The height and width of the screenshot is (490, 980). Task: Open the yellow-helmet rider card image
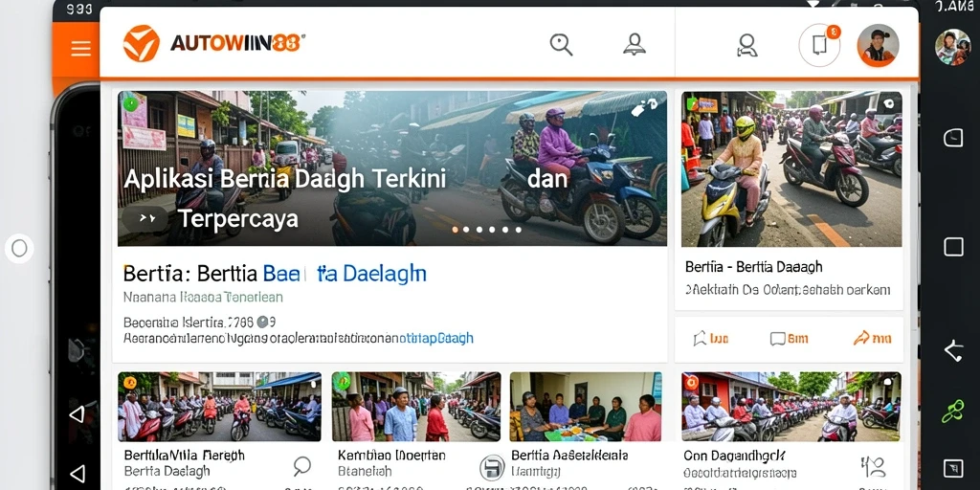tap(791, 168)
